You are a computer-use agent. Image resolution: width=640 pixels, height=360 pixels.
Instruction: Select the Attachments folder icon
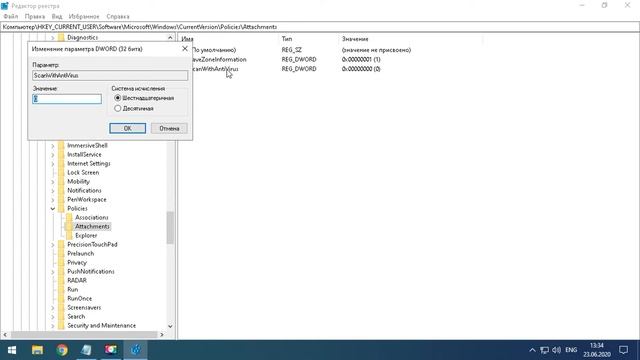click(69, 227)
